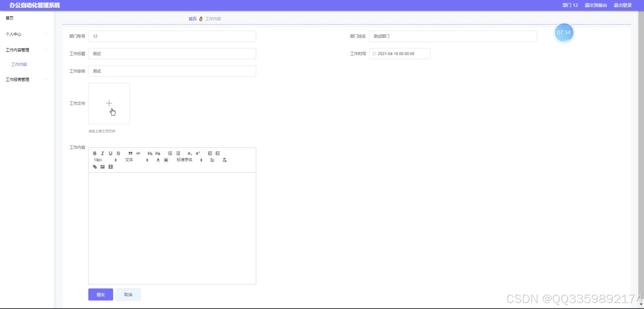Insert a hyperlink in the editor

[95, 167]
